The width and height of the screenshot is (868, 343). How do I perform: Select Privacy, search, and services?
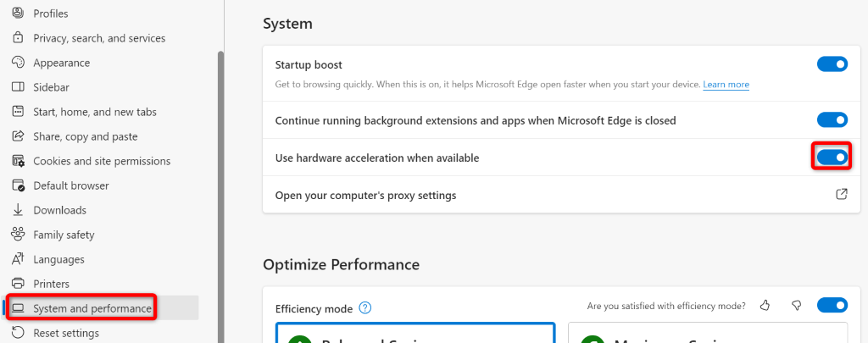[99, 38]
